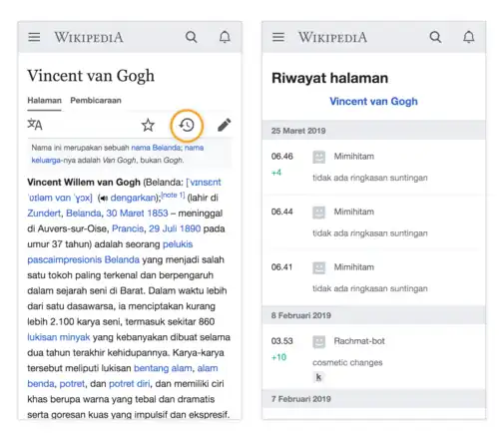Open the '29 Juli' date link
Image resolution: width=504 pixels, height=440 pixels.
click(x=163, y=228)
